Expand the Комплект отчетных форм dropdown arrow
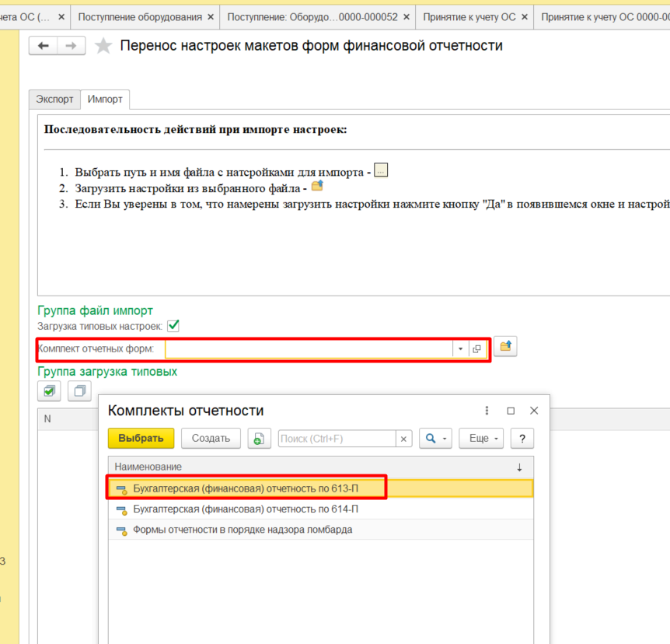This screenshot has height=644, width=670. click(x=460, y=349)
